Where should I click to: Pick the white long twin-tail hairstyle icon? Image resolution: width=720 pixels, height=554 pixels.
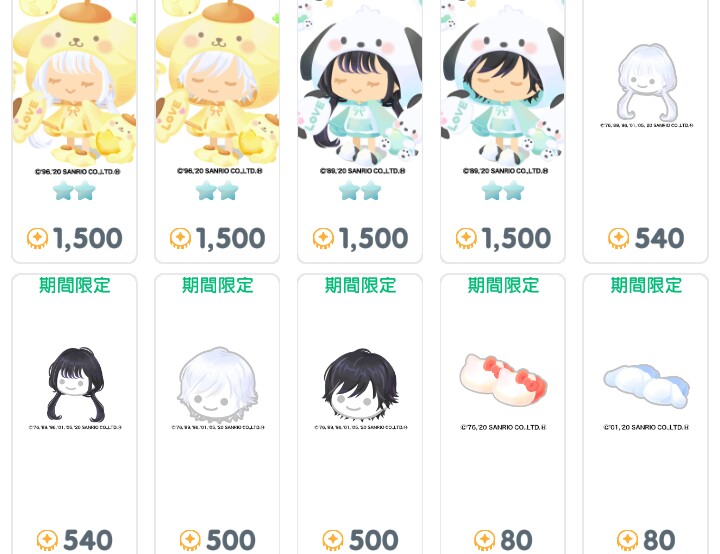[645, 83]
